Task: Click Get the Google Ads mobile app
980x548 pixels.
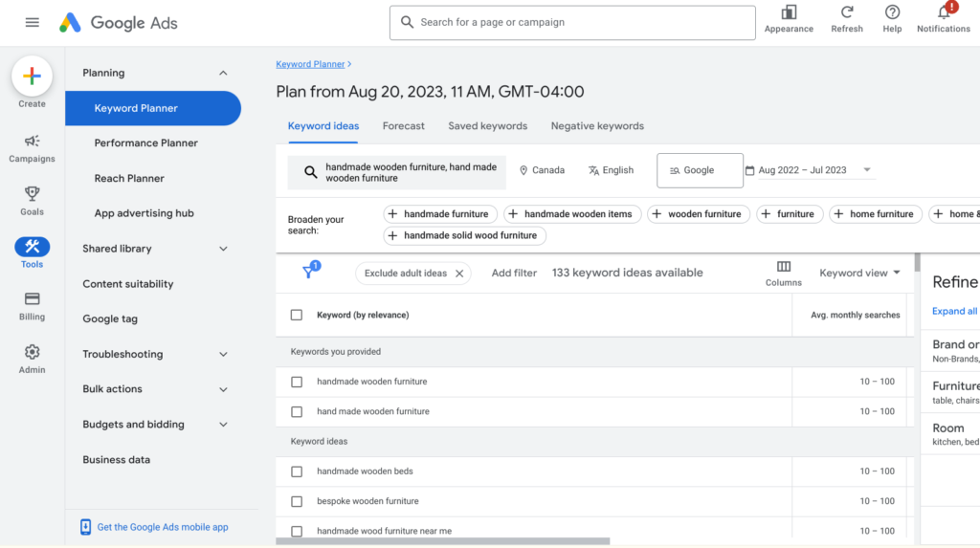Action: point(163,527)
